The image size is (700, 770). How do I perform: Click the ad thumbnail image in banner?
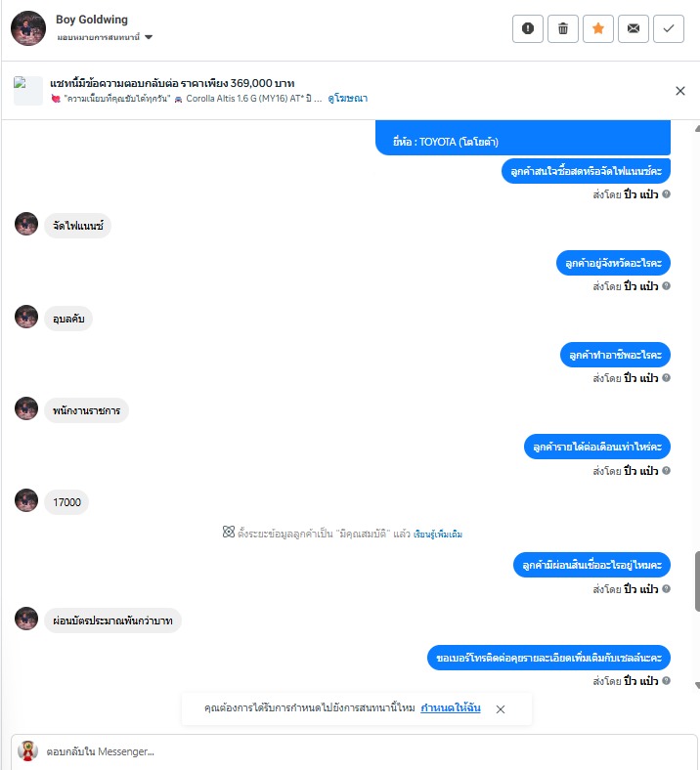(28, 90)
